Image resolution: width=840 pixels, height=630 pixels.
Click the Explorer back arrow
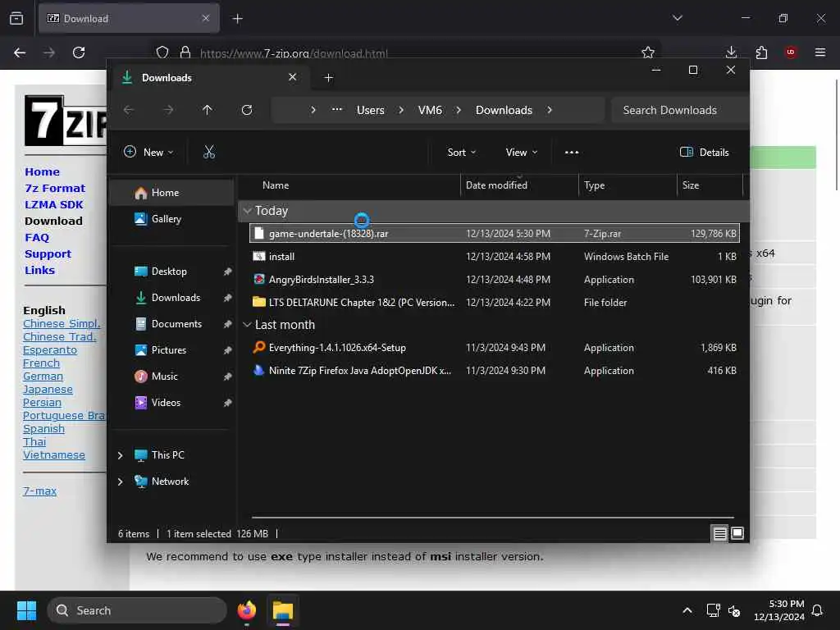pos(129,110)
